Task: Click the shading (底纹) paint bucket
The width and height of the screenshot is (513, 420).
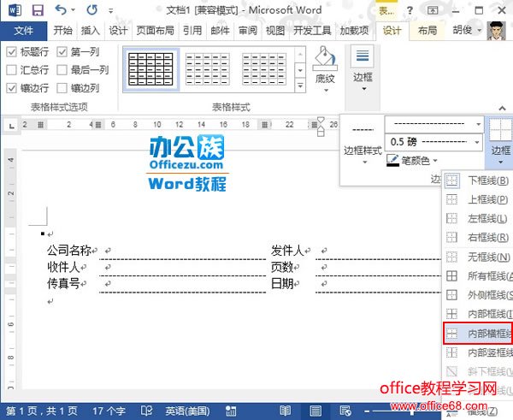Action: (x=325, y=58)
